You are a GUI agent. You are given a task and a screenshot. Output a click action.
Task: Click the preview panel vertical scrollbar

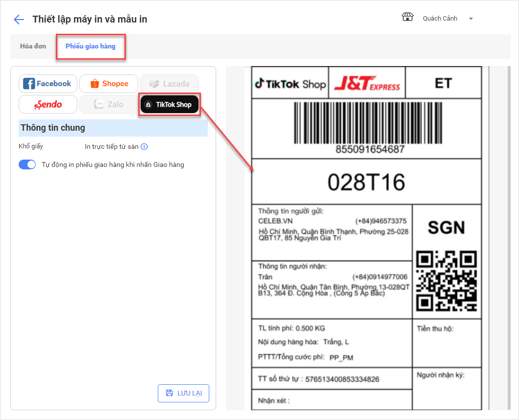pos(509,238)
